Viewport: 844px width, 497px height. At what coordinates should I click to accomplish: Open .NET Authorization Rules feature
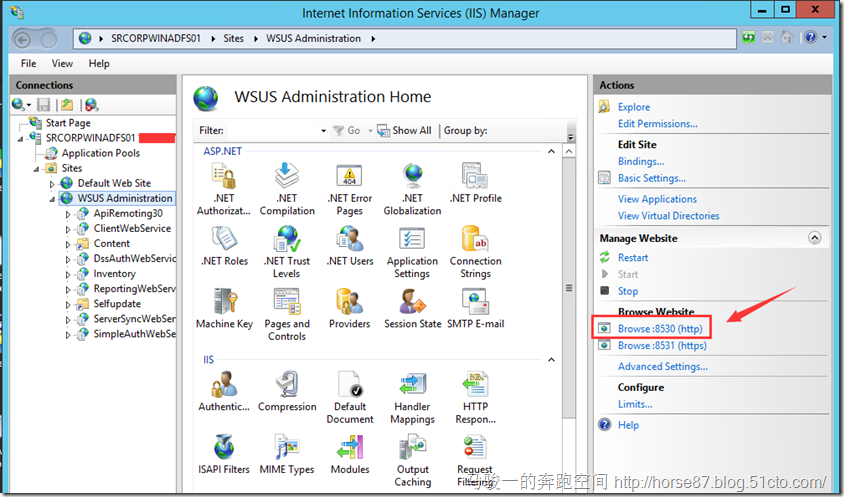pyautogui.click(x=224, y=190)
